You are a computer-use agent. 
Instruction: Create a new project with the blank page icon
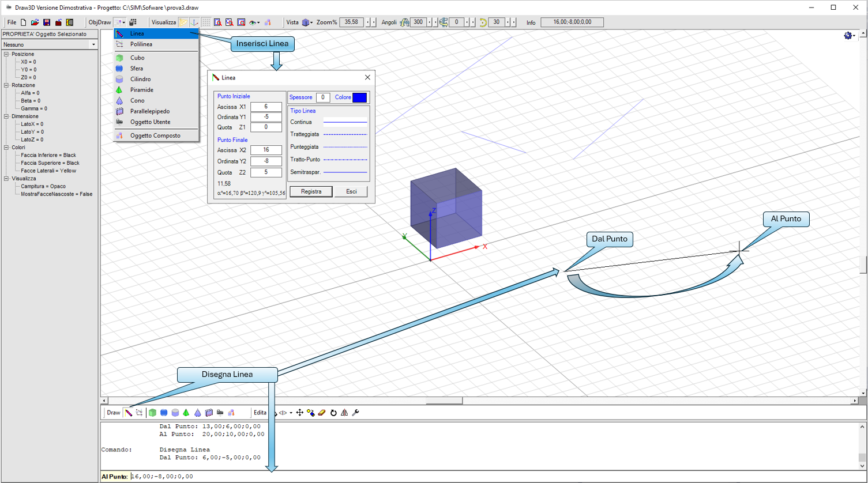pos(24,22)
